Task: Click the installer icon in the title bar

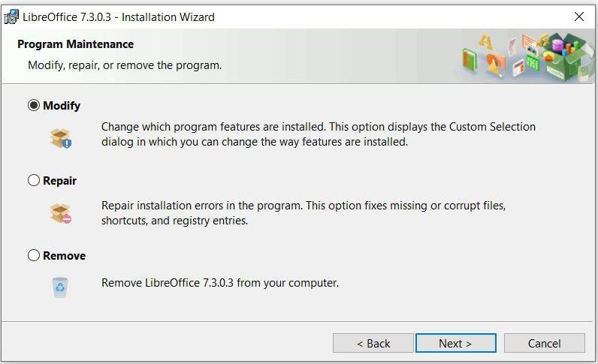Action: pos(11,17)
